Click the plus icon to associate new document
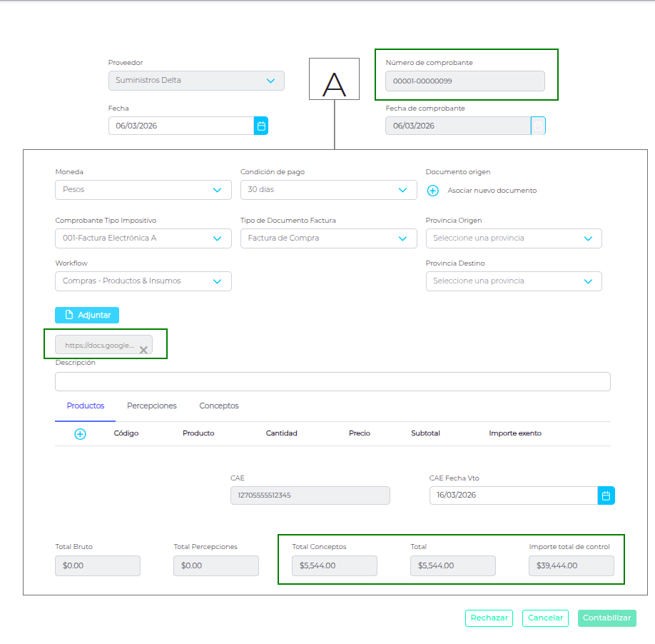 (x=433, y=191)
